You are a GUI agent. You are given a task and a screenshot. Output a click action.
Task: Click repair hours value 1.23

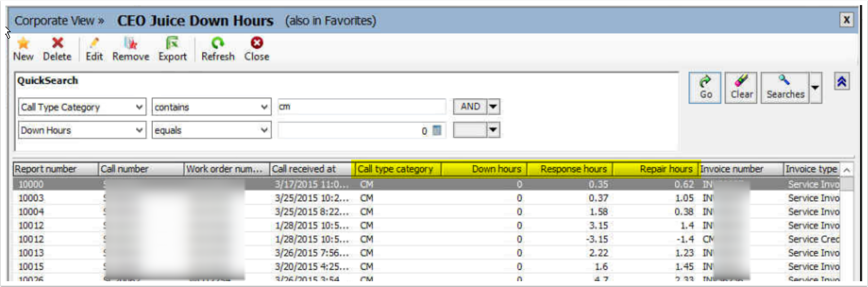684,253
